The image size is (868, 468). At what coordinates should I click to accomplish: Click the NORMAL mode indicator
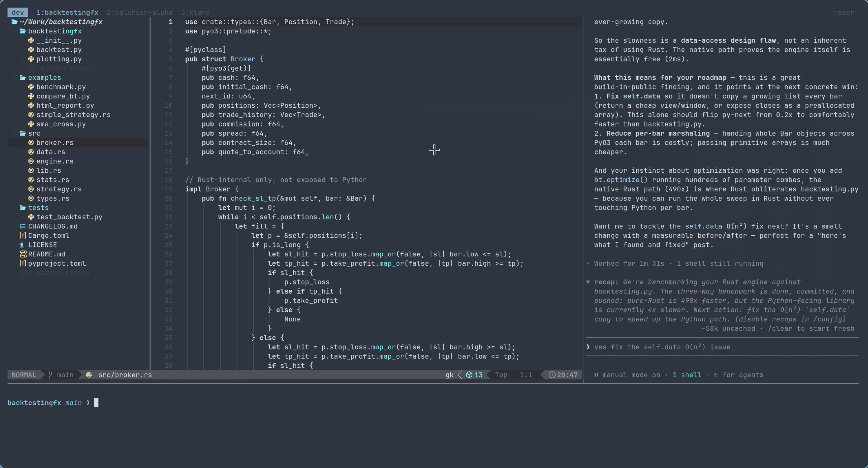point(24,375)
